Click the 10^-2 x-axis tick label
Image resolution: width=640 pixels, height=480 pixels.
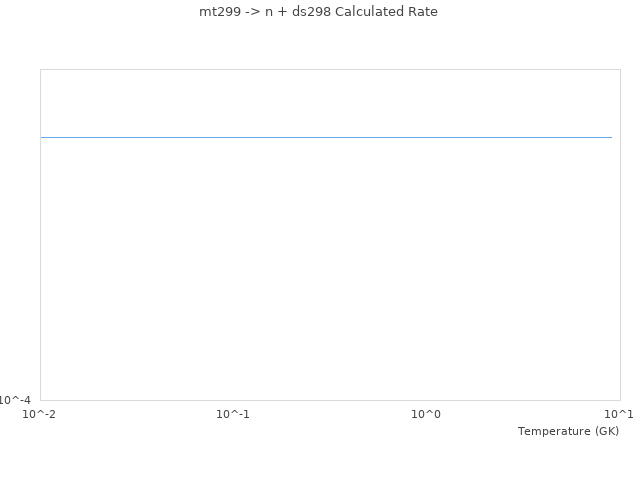(40, 414)
